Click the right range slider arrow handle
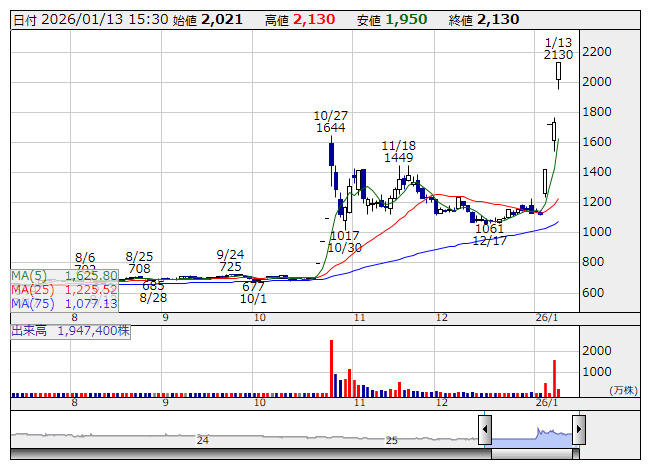Viewport: 653px width, 470px height. point(578,432)
